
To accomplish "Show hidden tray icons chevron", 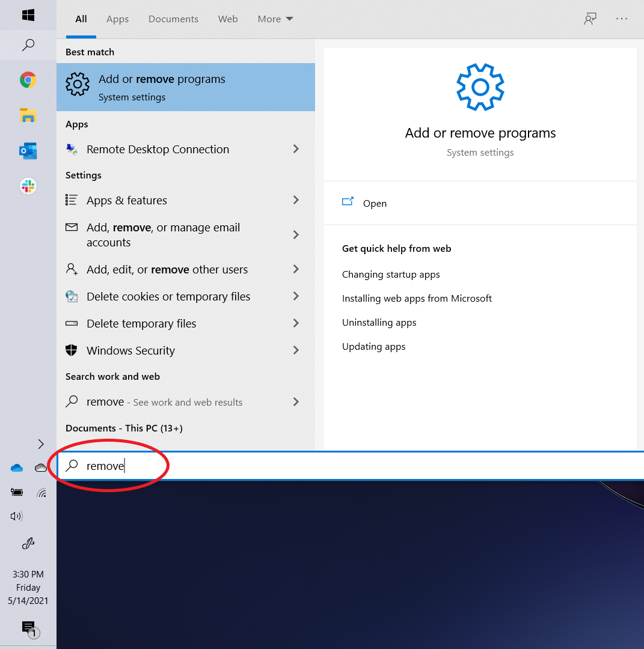I will (41, 444).
